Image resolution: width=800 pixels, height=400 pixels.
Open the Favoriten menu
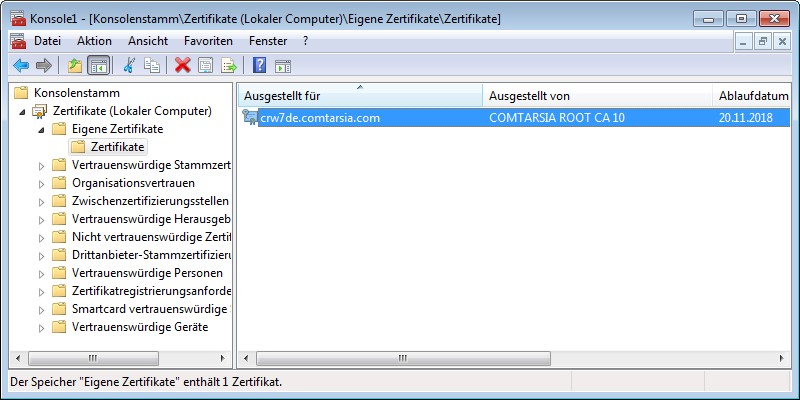coord(208,41)
